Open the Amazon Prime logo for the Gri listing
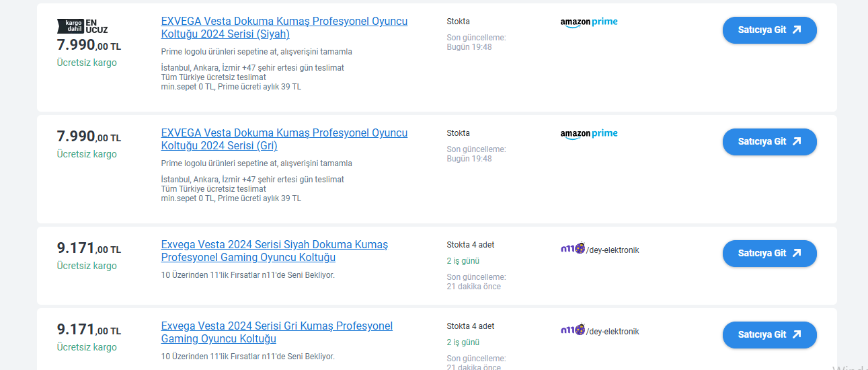Viewport: 868px width, 370px height. coord(589,134)
